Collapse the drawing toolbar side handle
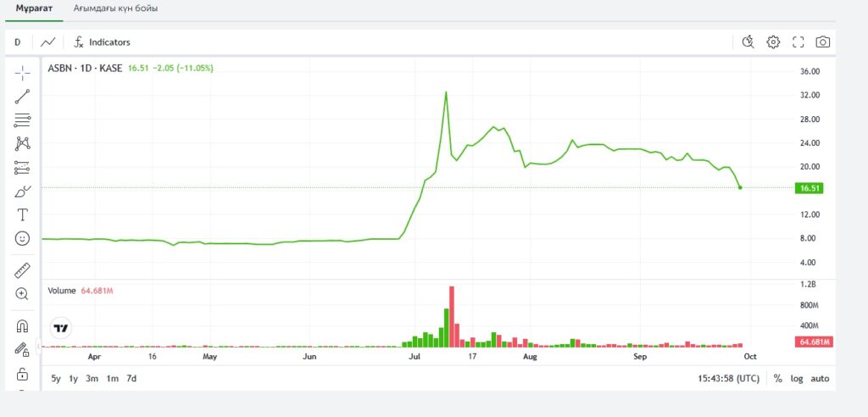The width and height of the screenshot is (868, 417). click(38, 347)
